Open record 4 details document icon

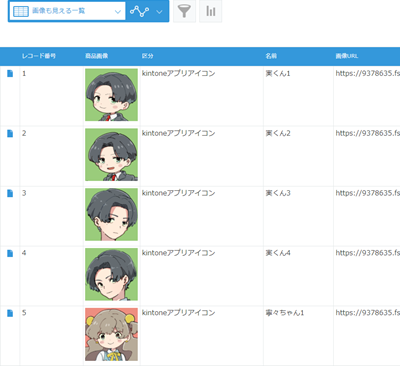[10, 253]
